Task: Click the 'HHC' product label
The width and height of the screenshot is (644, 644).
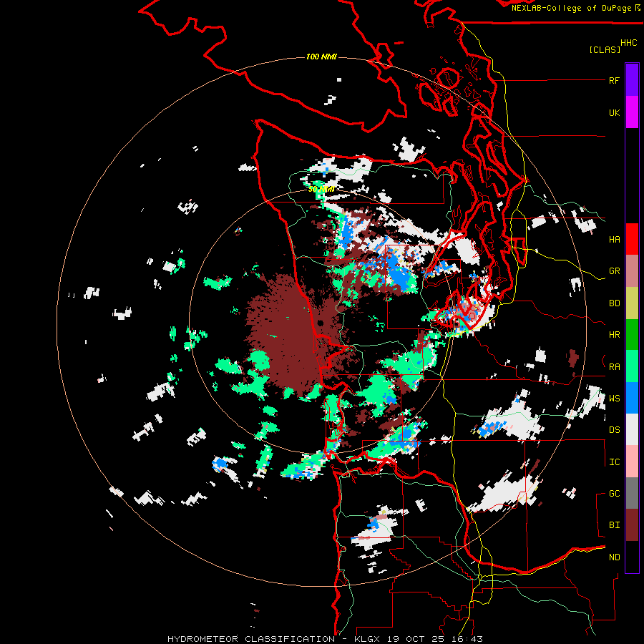Action: [x=628, y=43]
